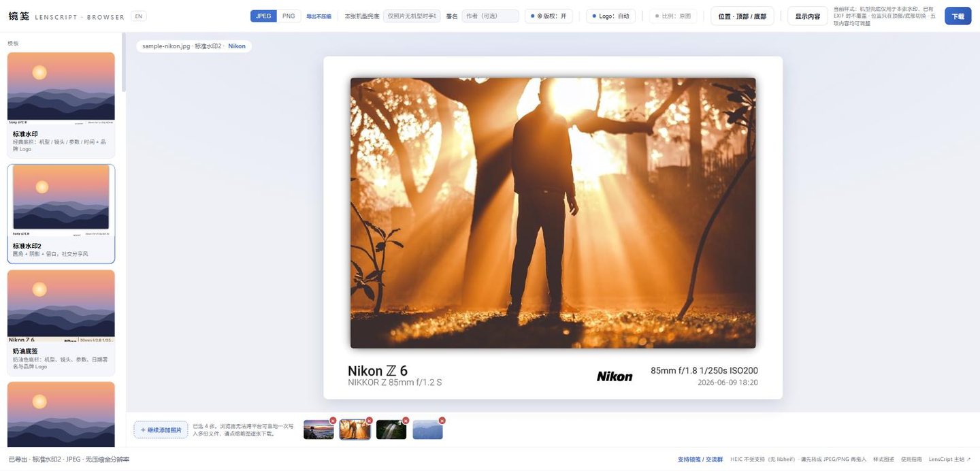Click the 导出不压缩 link
The width and height of the screenshot is (980, 471).
[x=318, y=16]
